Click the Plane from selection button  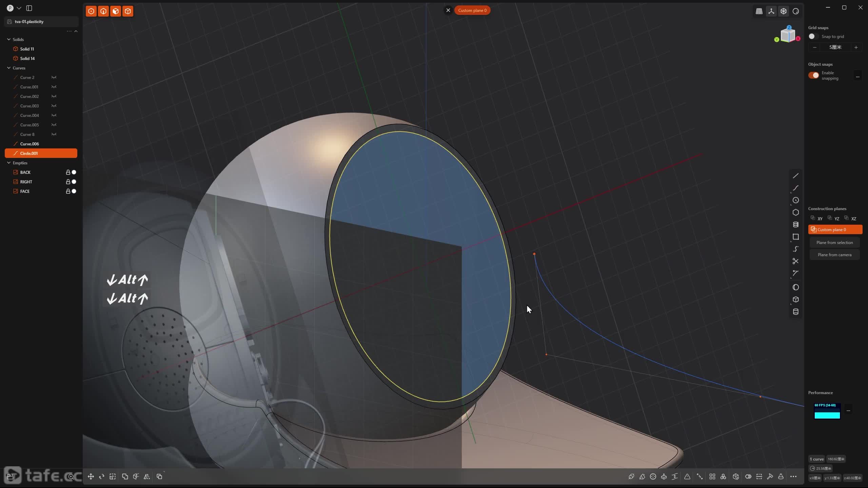(x=834, y=243)
